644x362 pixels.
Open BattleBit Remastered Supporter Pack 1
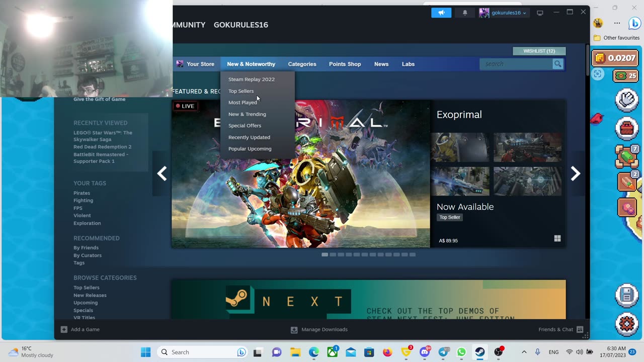coord(101,158)
